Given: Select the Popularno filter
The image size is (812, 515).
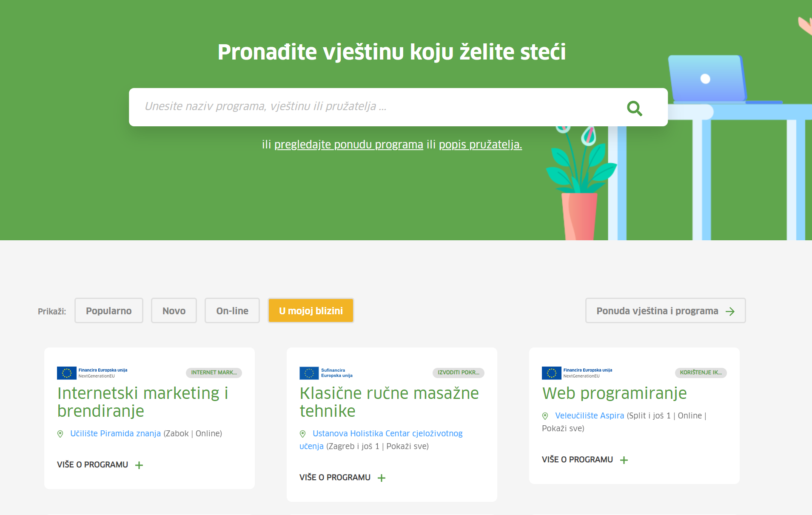Looking at the screenshot, I should pos(109,311).
